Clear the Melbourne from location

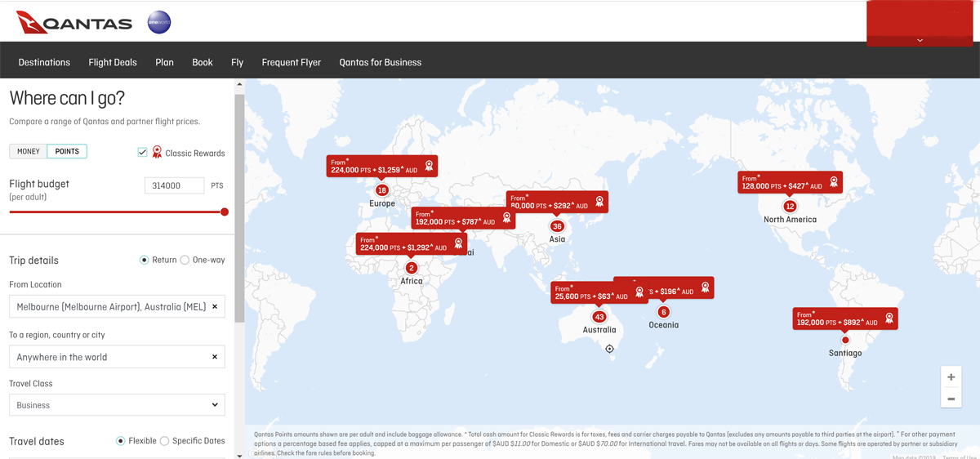coord(215,307)
